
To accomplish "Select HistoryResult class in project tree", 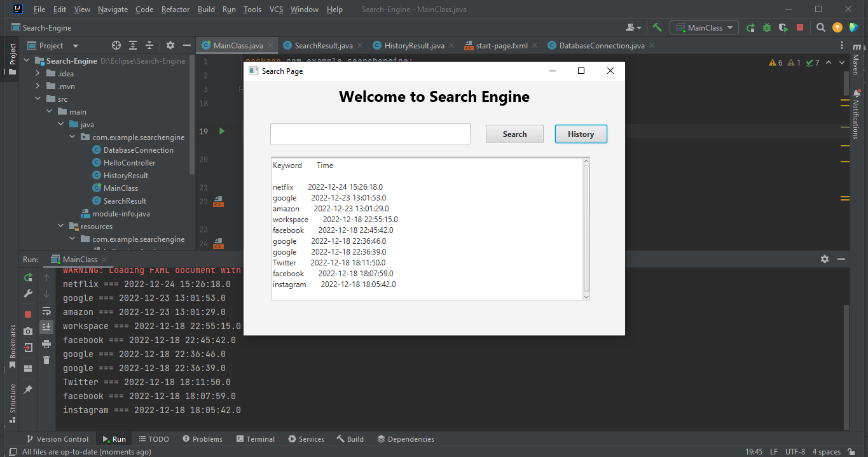I will point(125,176).
